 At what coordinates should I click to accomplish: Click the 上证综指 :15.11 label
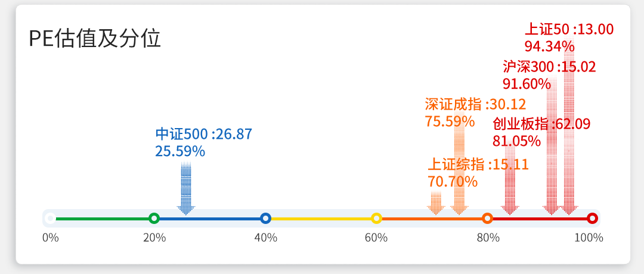point(478,164)
